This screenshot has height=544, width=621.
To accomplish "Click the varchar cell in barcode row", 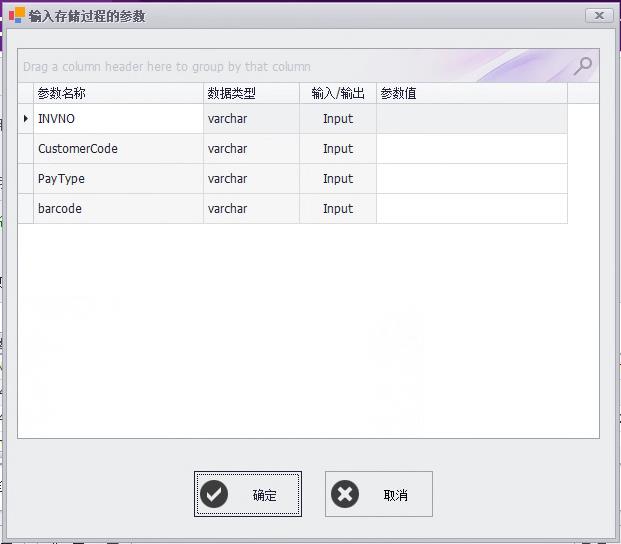I will point(251,209).
